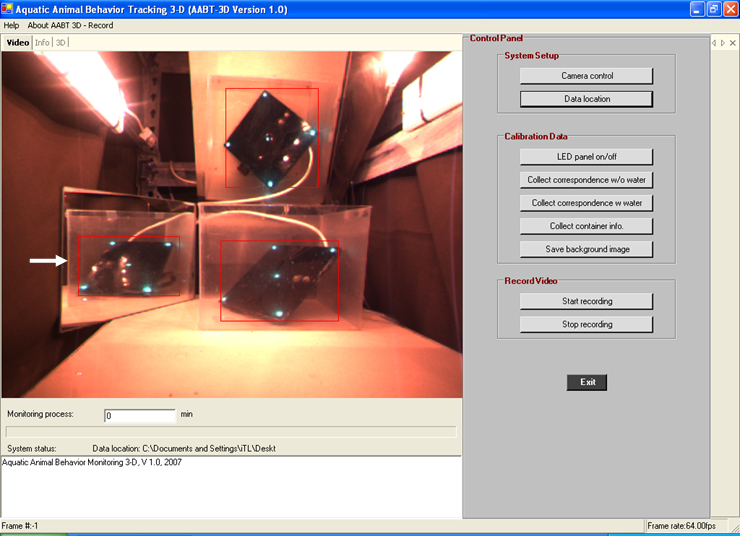Open Camera control settings
Image resolution: width=741 pixels, height=538 pixels.
(x=586, y=76)
